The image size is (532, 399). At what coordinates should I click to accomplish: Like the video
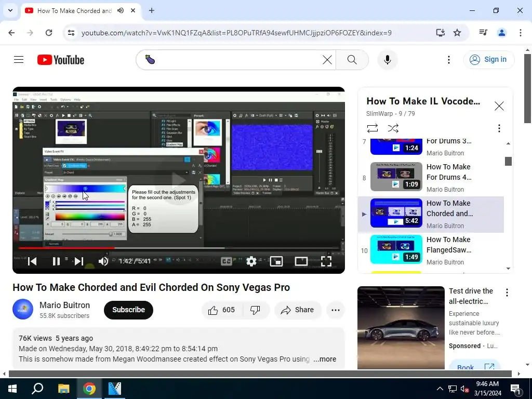pos(222,310)
